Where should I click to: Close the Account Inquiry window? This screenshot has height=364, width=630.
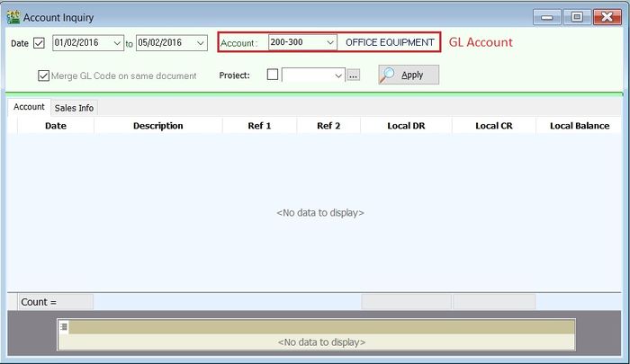(x=606, y=16)
